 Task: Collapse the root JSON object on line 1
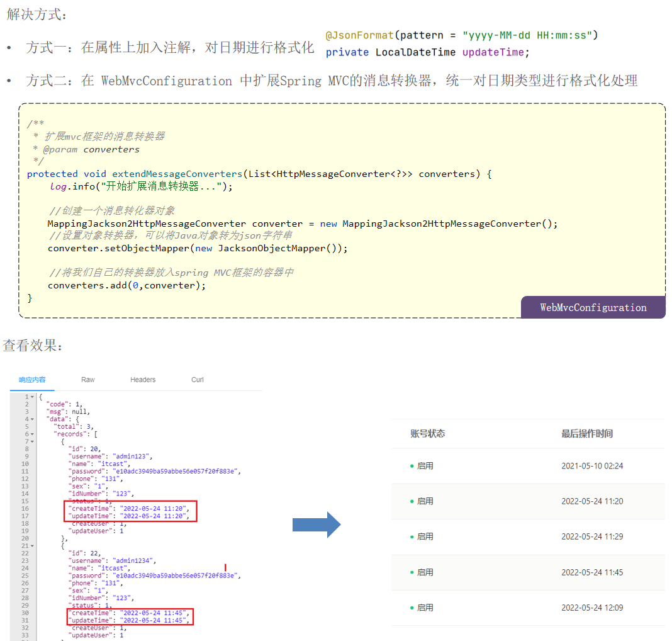[32, 397]
